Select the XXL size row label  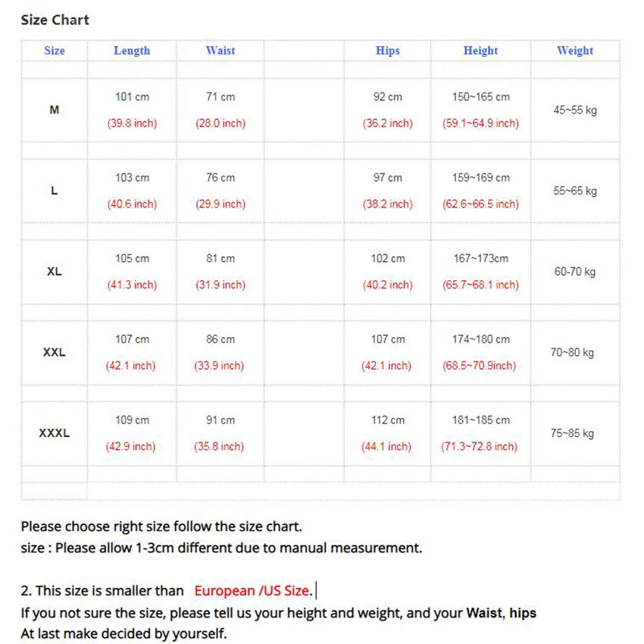[55, 352]
